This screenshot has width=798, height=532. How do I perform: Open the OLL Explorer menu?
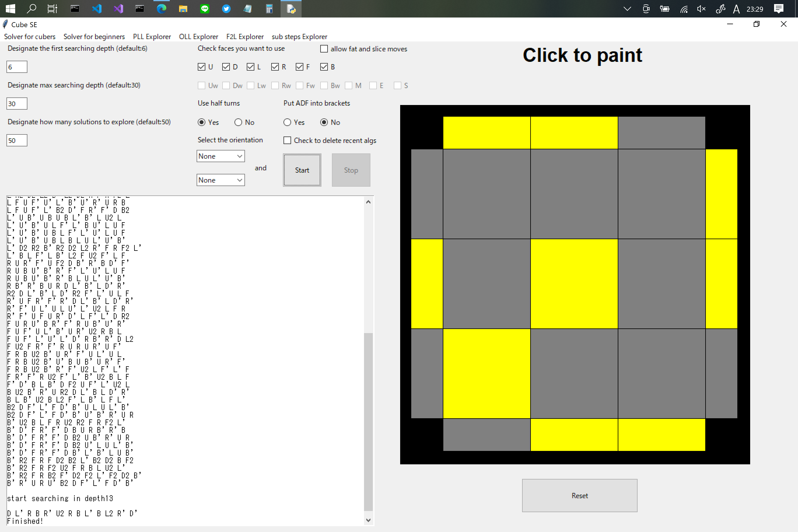click(x=198, y=37)
